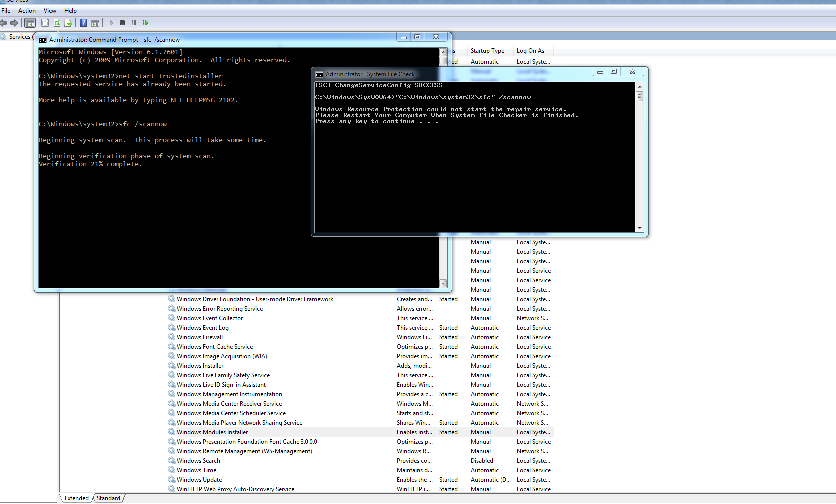Switch to the Standard tab
The image size is (836, 504).
[x=108, y=498]
